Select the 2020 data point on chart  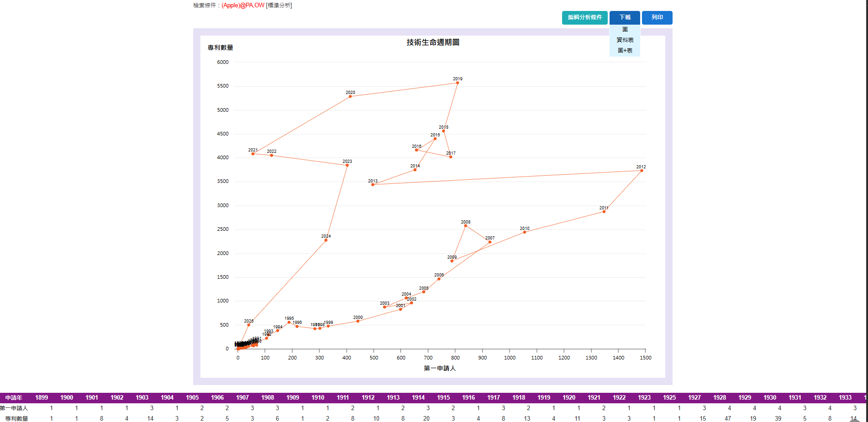coord(350,96)
